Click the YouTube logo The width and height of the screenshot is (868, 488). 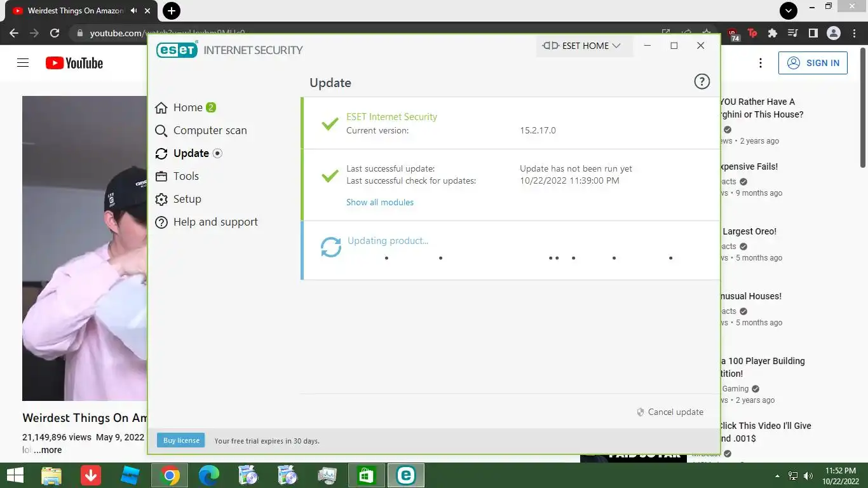(x=74, y=63)
